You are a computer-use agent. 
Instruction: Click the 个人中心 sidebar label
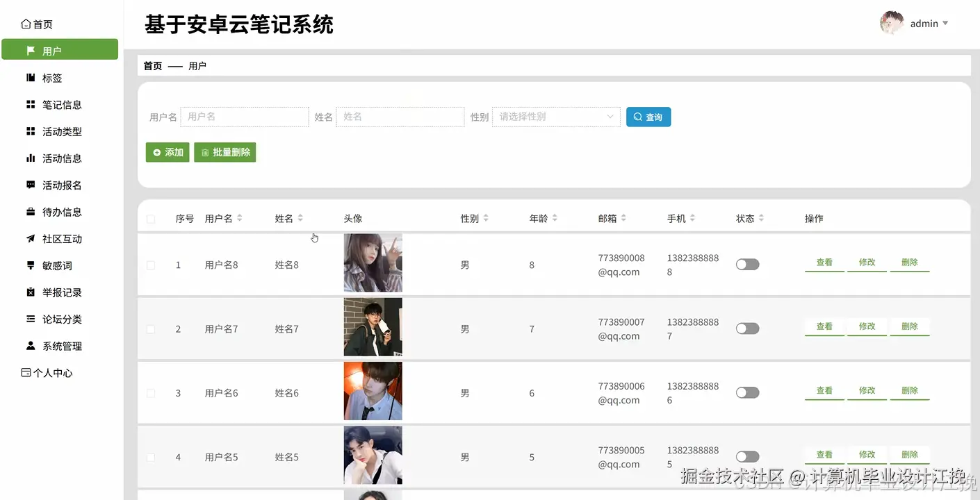53,373
